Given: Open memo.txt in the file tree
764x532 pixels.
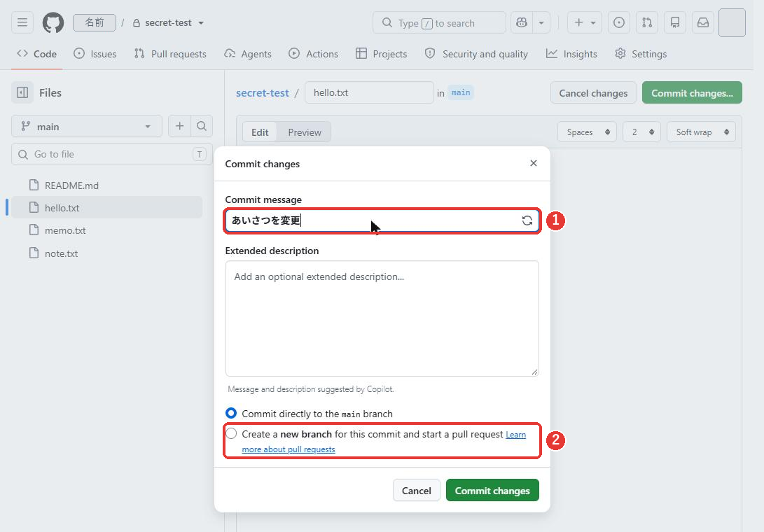Looking at the screenshot, I should pos(106,230).
